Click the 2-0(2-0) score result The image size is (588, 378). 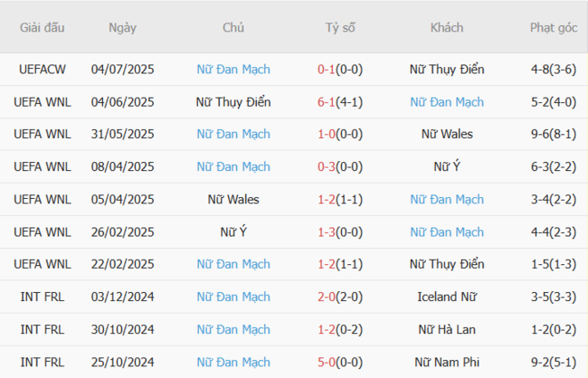click(340, 297)
